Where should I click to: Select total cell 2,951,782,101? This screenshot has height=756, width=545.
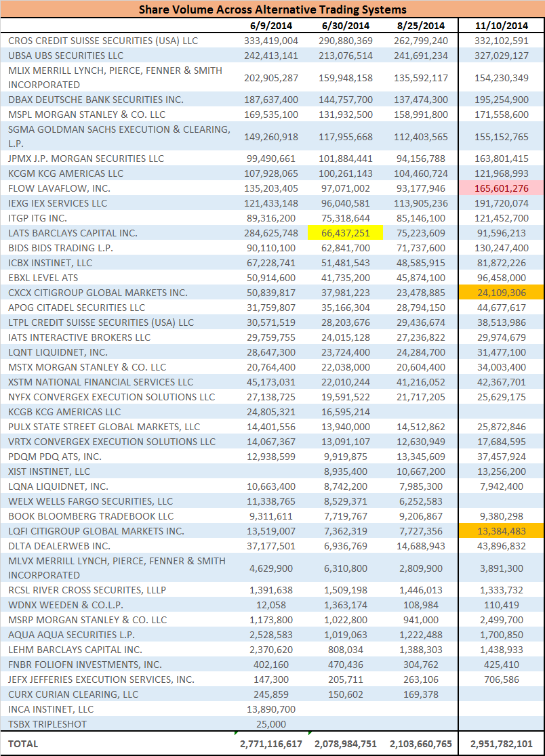[502, 745]
